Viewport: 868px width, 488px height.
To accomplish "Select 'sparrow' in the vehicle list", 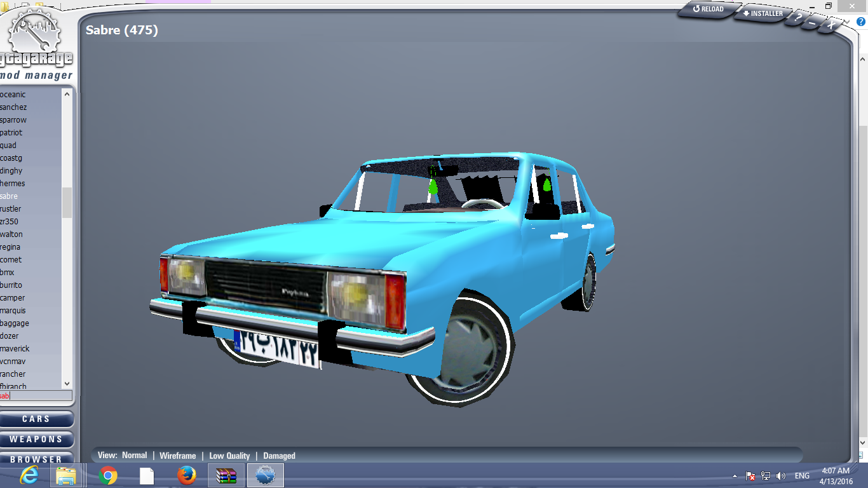I will [13, 120].
